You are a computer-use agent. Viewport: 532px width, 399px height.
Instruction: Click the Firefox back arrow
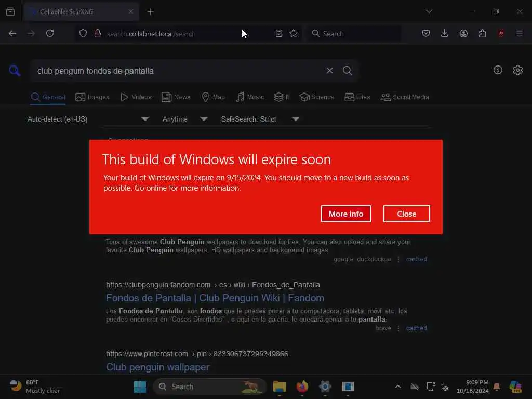point(12,33)
